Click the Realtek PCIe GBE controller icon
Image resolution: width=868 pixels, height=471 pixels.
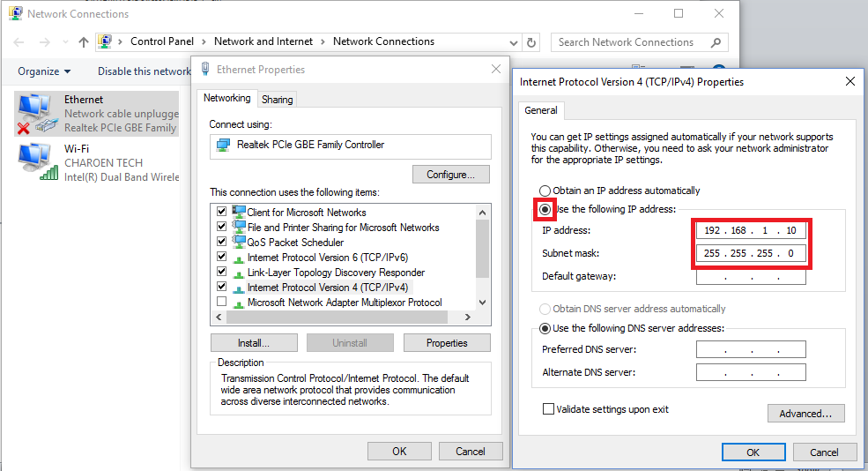point(223,146)
